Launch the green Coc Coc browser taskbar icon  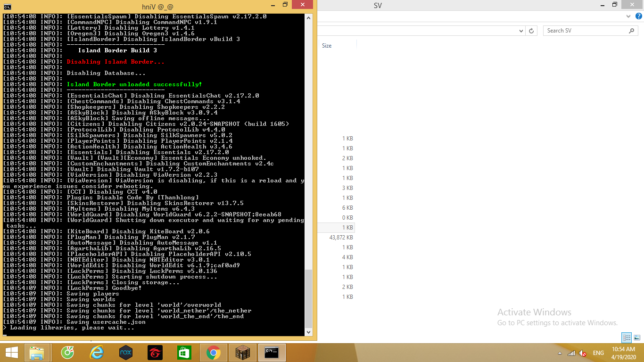68,353
